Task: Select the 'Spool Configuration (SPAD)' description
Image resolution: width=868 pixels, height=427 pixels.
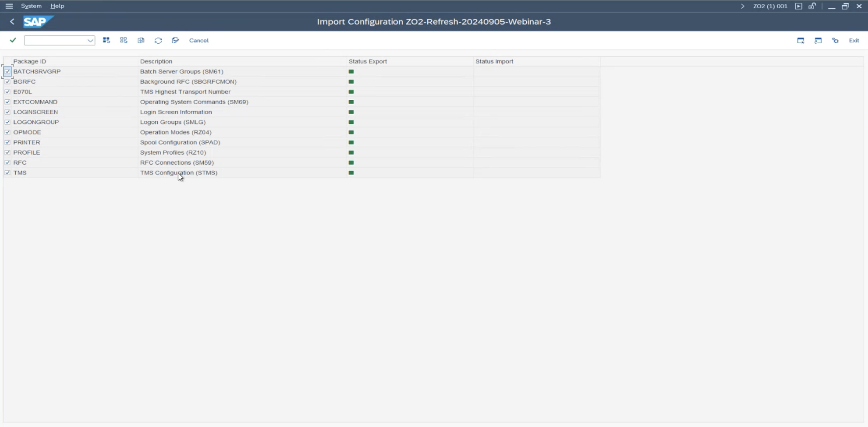Action: click(x=180, y=142)
